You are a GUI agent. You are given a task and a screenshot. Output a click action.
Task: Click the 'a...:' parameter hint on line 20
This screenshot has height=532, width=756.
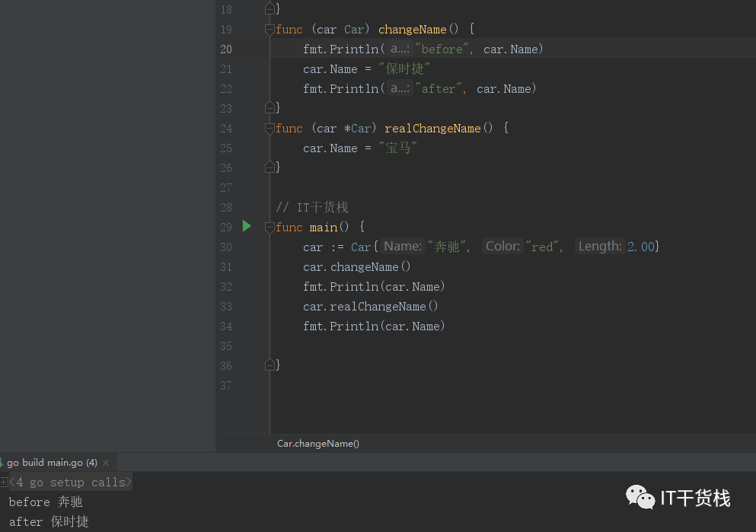point(400,49)
